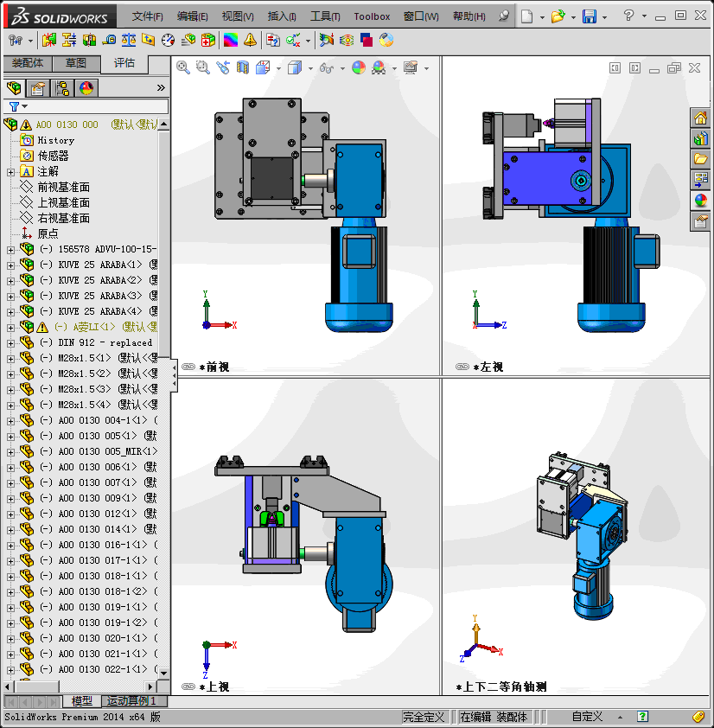Viewport: 714px width, 728px height.
Task: Open Mass Properties
Action: [129, 41]
